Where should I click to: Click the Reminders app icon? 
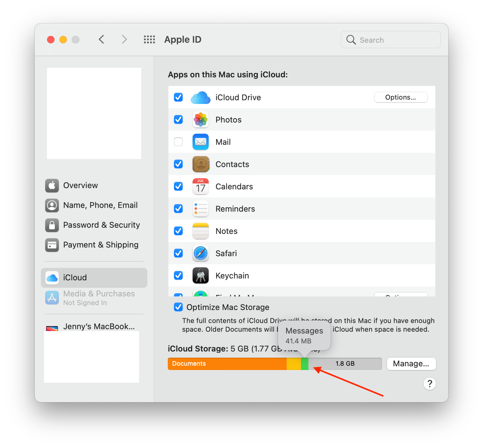[201, 209]
